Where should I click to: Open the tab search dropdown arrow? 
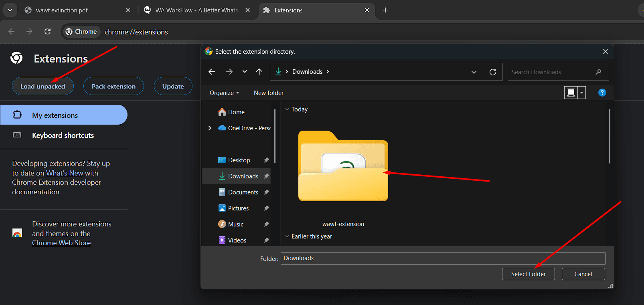[x=10, y=10]
